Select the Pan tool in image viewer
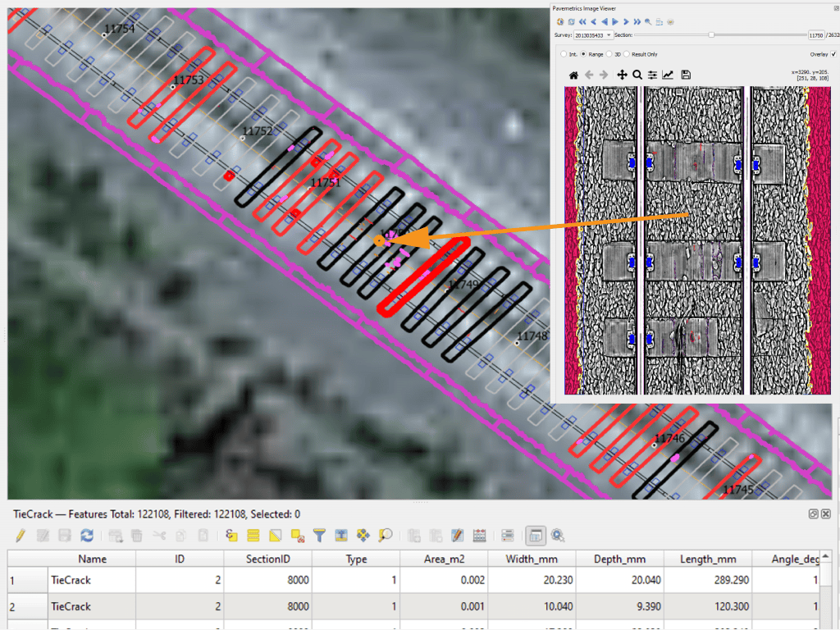Viewport: 840px width, 630px height. coord(623,75)
